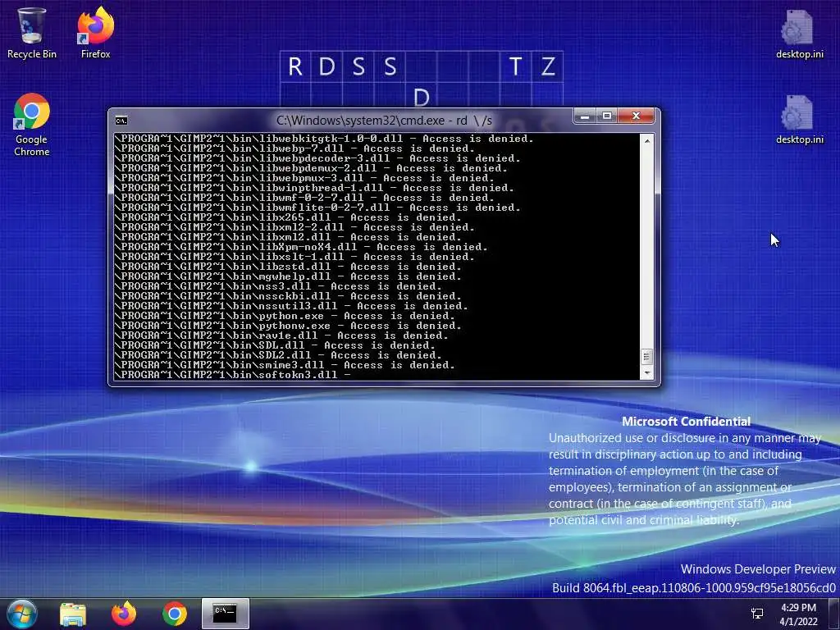Click the letter T tile behind cmd
Screen dimensions: 840x630
pyautogui.click(x=515, y=66)
